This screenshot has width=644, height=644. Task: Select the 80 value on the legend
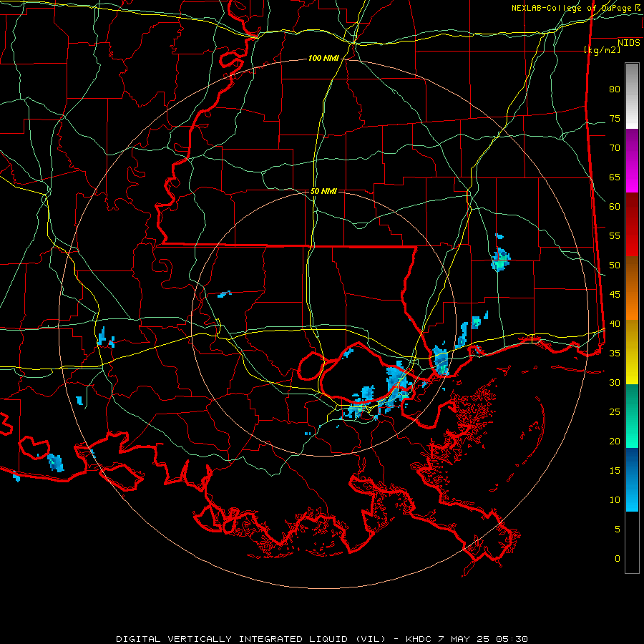point(615,89)
